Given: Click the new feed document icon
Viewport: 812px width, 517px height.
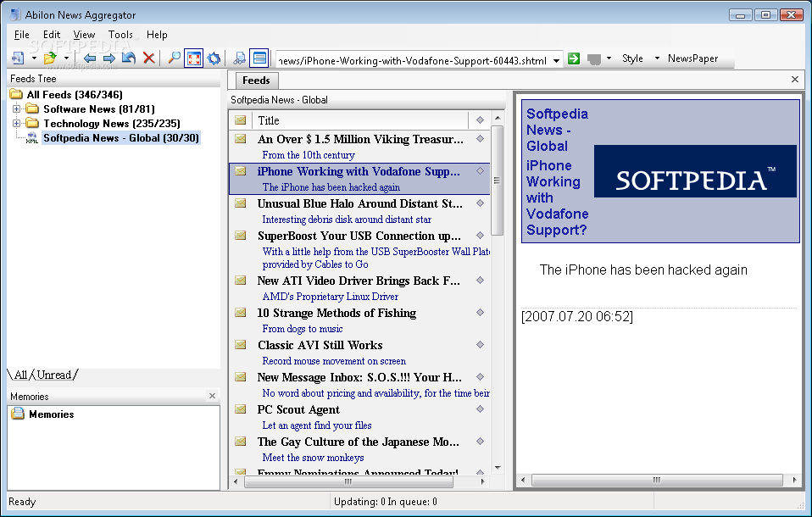Looking at the screenshot, I should [x=18, y=58].
